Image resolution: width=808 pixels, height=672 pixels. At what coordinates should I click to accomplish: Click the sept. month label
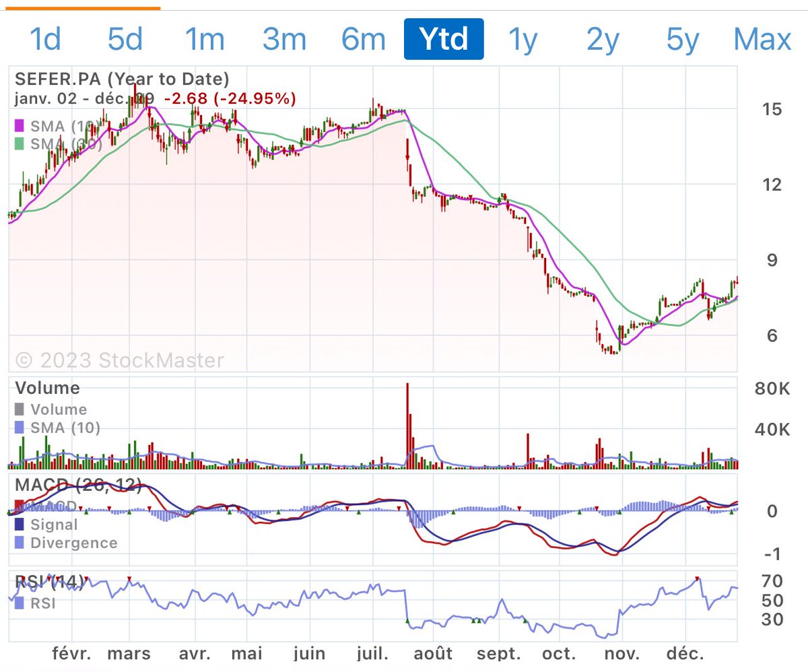pyautogui.click(x=500, y=654)
